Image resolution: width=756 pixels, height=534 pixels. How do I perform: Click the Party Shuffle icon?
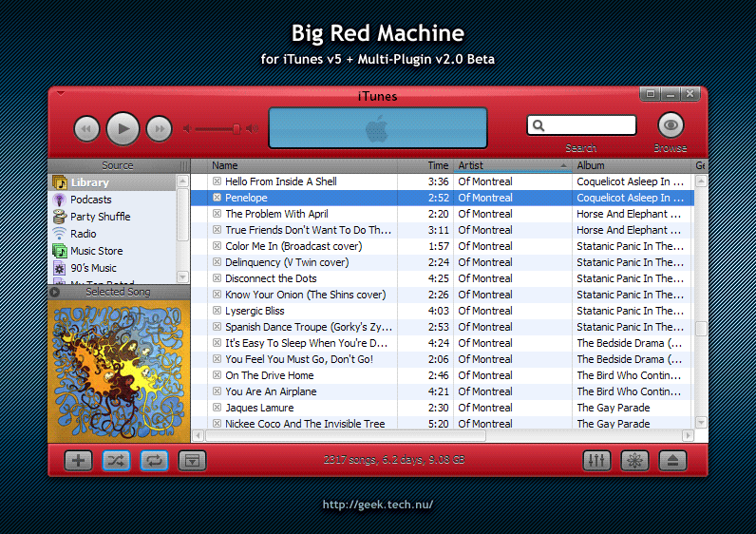coord(59,217)
